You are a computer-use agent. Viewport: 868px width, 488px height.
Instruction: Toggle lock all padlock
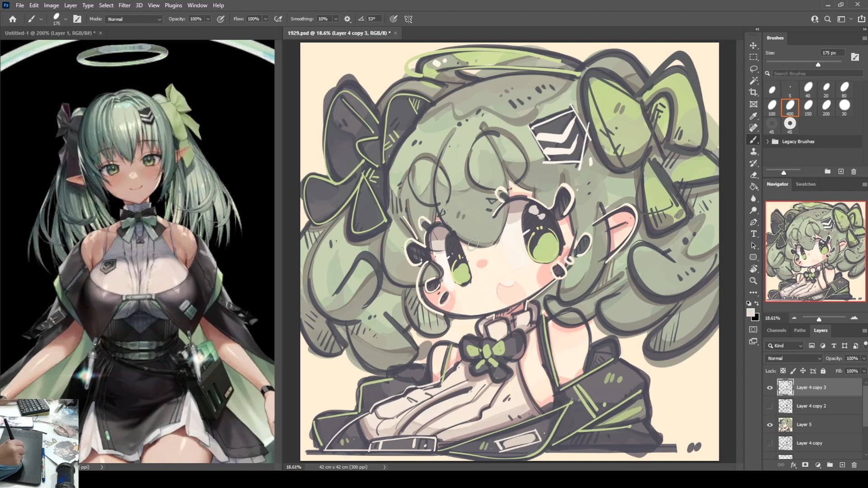823,371
